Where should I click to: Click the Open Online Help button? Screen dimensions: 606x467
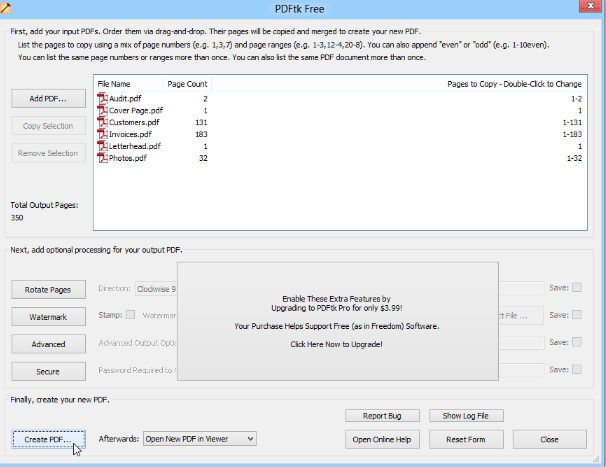pos(382,439)
